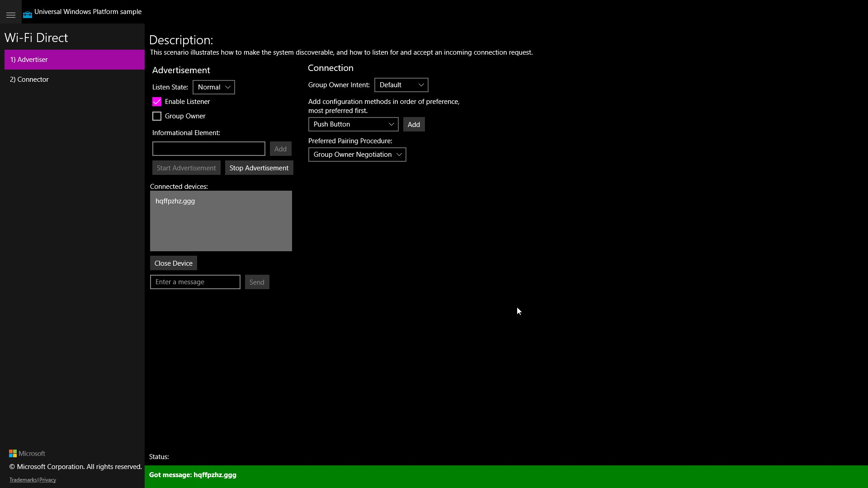The height and width of the screenshot is (488, 868).
Task: Open the hamburger navigation menu
Action: point(11,14)
